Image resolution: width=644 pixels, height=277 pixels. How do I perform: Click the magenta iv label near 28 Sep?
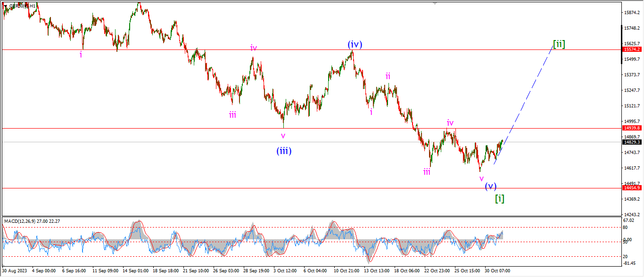click(x=254, y=48)
